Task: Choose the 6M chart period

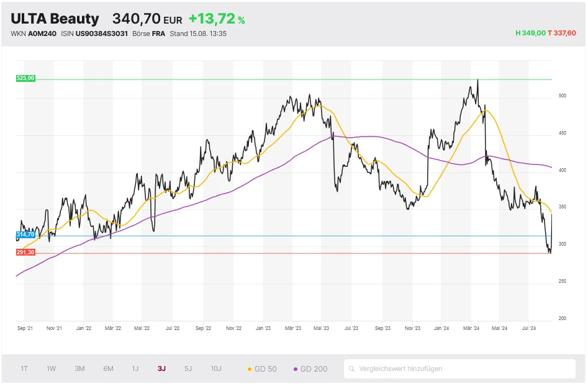Action: 108,368
